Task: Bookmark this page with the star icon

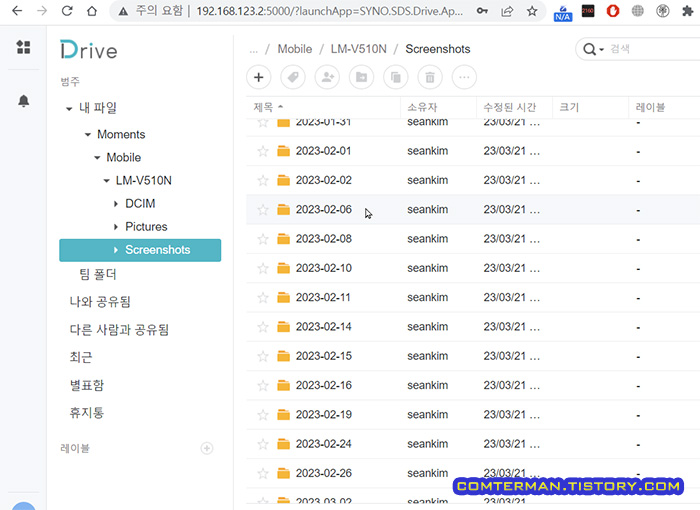Action: pos(532,11)
